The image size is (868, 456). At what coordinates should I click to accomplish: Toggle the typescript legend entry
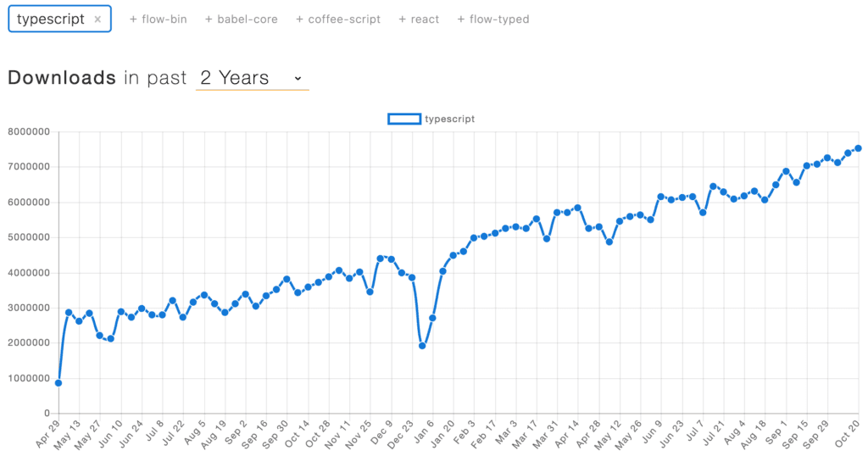point(431,119)
